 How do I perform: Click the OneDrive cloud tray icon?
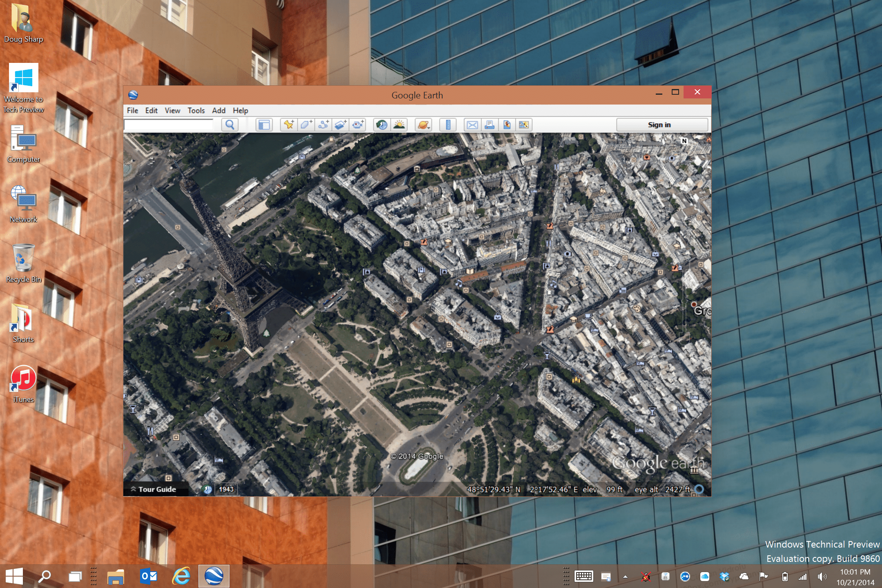(x=744, y=577)
